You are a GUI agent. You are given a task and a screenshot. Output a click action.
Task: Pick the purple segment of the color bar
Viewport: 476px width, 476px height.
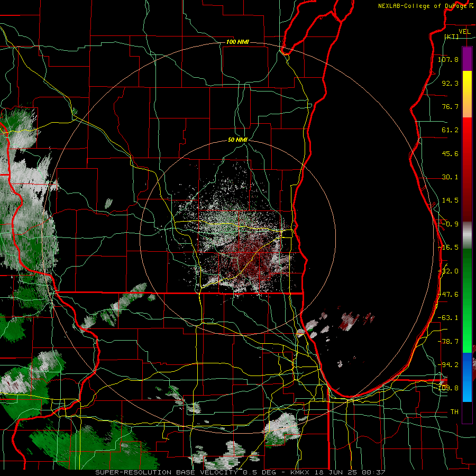coord(467,59)
